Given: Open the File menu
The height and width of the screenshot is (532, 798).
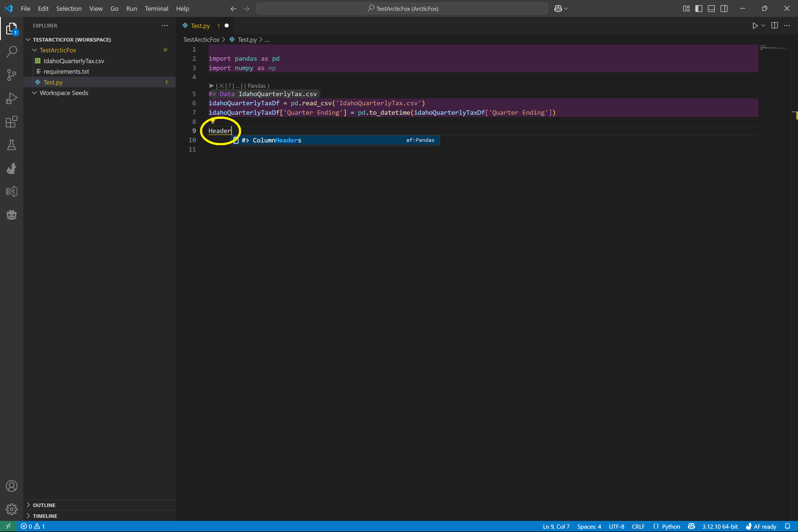Looking at the screenshot, I should (x=25, y=9).
